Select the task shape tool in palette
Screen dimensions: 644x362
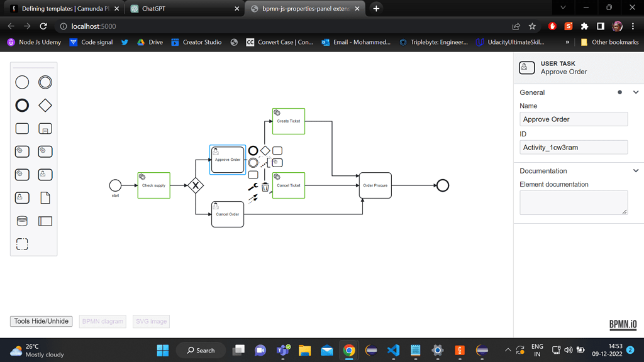pyautogui.click(x=22, y=128)
